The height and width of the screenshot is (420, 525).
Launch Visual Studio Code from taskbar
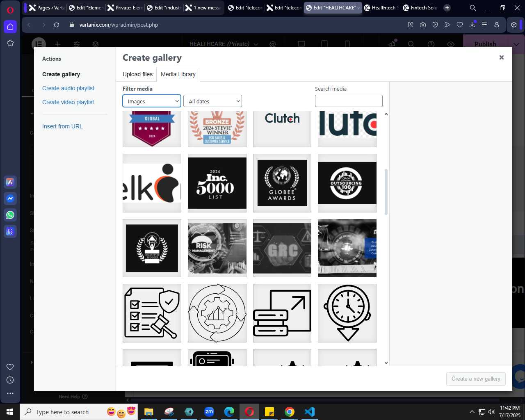point(310,412)
